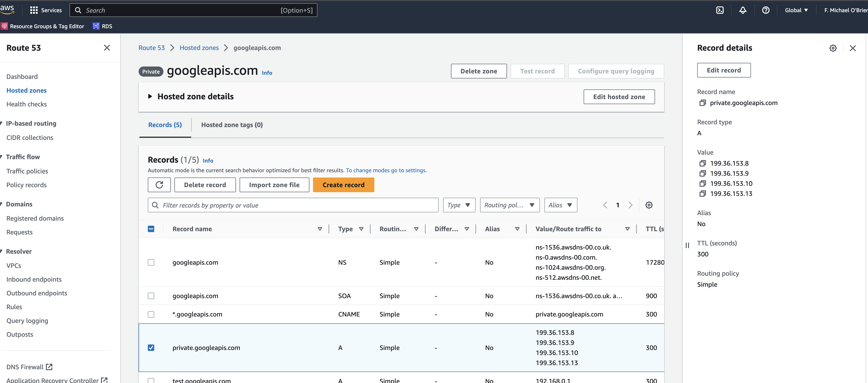The image size is (868, 383).
Task: Click the refresh icon in Records panel
Action: click(x=159, y=185)
